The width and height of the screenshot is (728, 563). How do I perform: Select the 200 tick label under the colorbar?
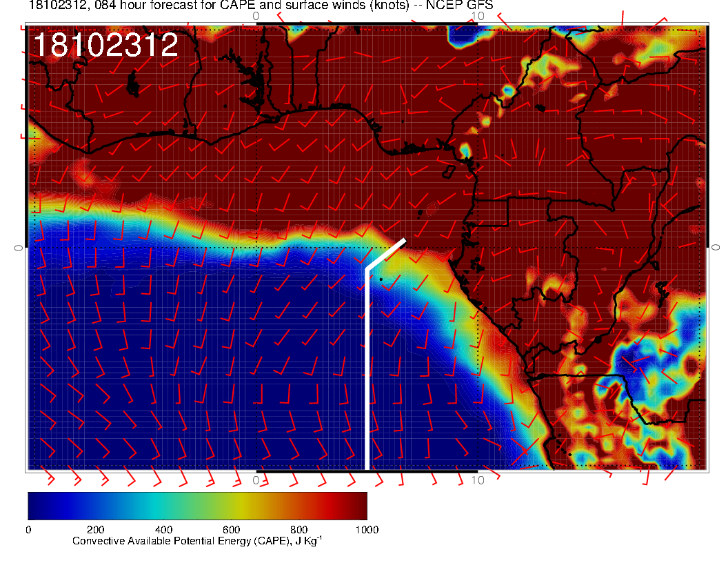(x=95, y=530)
